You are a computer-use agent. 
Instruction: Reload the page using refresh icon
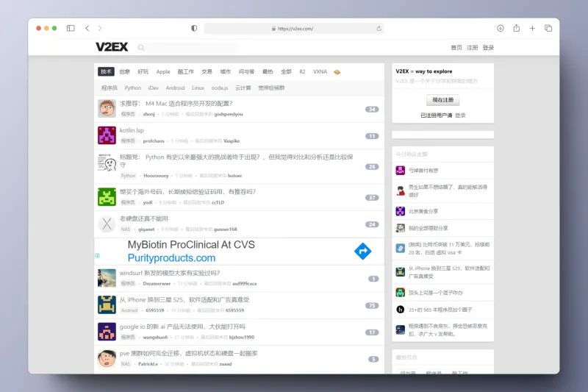pos(379,29)
